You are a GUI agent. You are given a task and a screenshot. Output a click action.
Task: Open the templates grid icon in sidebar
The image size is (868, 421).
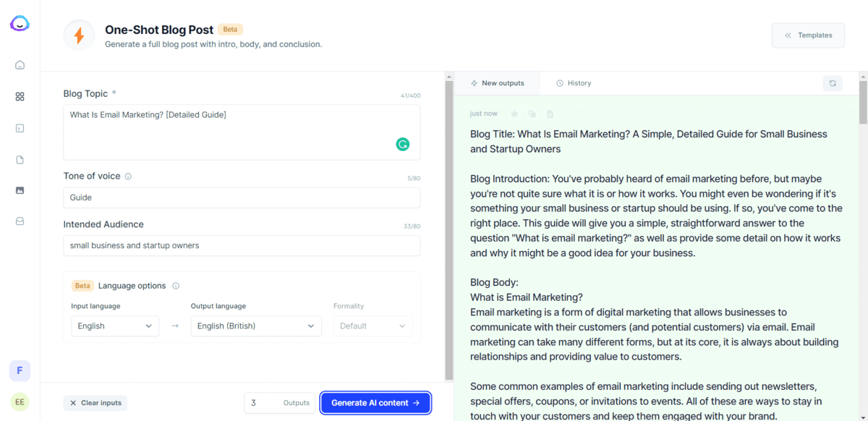tap(20, 96)
